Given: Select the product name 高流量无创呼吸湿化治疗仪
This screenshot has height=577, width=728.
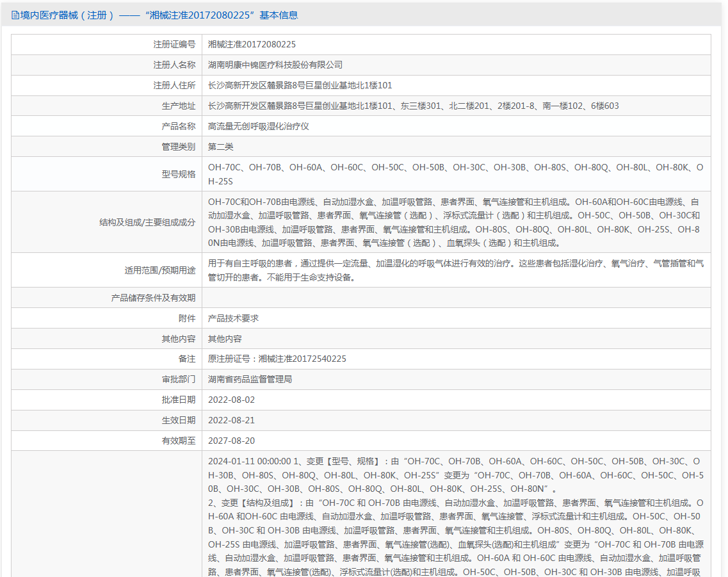Looking at the screenshot, I should coord(258,126).
